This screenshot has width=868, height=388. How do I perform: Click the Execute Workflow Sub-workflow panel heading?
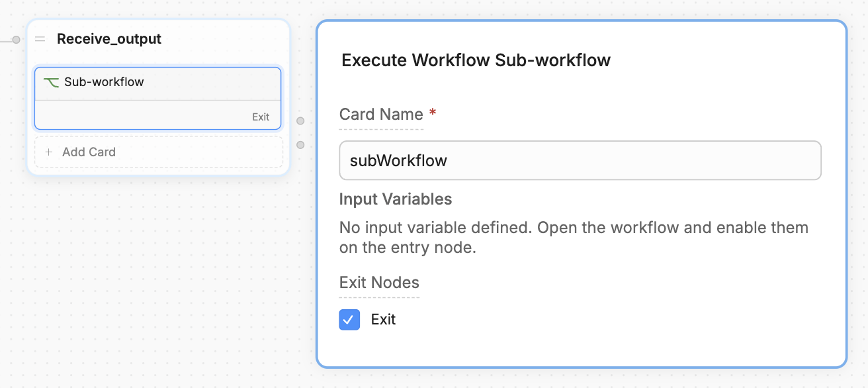[475, 60]
